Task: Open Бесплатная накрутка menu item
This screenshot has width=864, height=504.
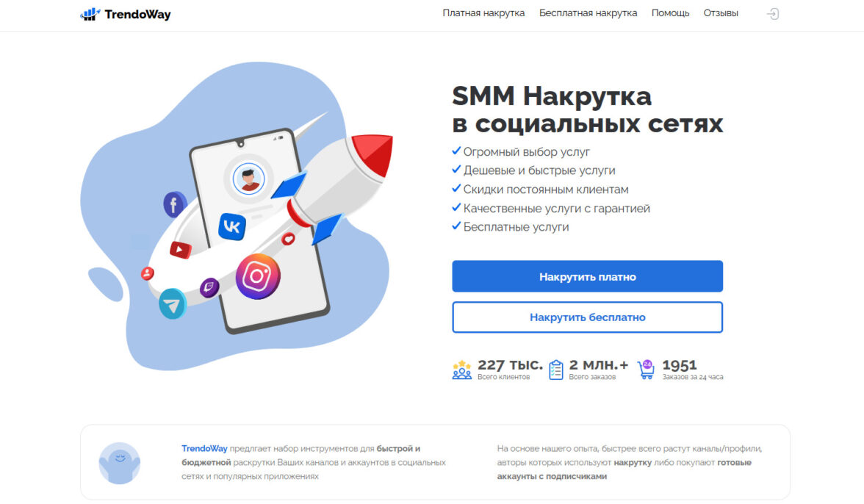Action: [x=588, y=13]
